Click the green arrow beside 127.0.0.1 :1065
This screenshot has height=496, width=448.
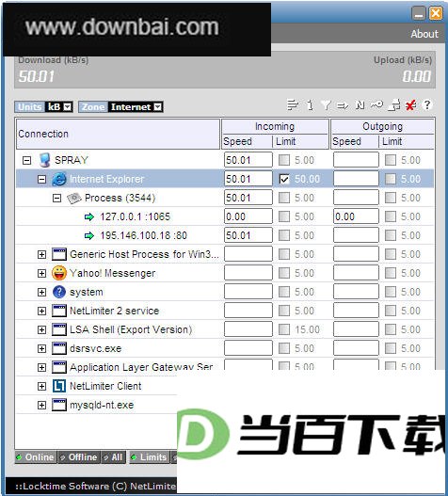coord(89,216)
